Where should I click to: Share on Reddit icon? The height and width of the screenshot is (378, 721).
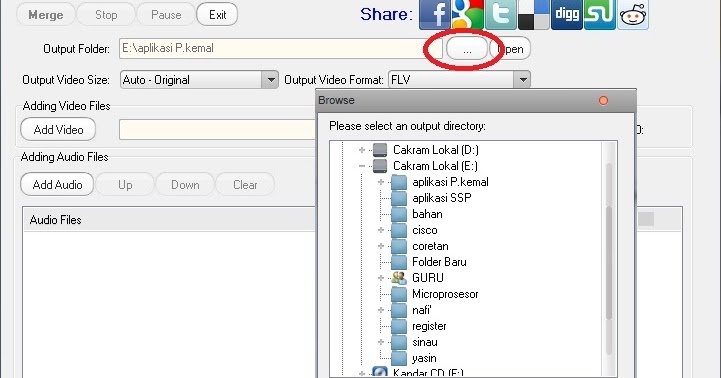pos(633,14)
